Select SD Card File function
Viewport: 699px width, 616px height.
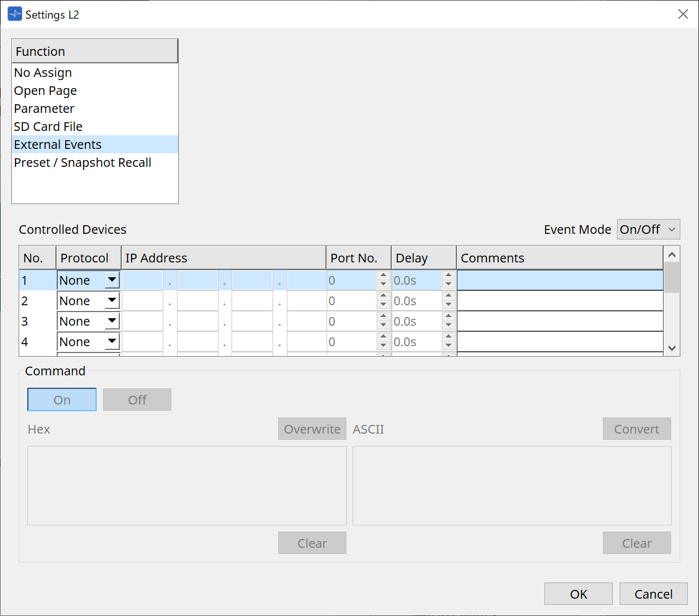point(48,127)
